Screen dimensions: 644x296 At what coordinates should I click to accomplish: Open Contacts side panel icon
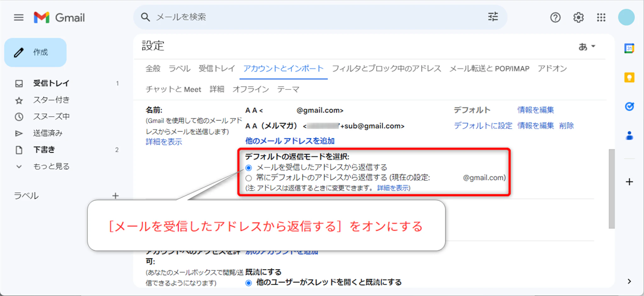click(x=629, y=136)
